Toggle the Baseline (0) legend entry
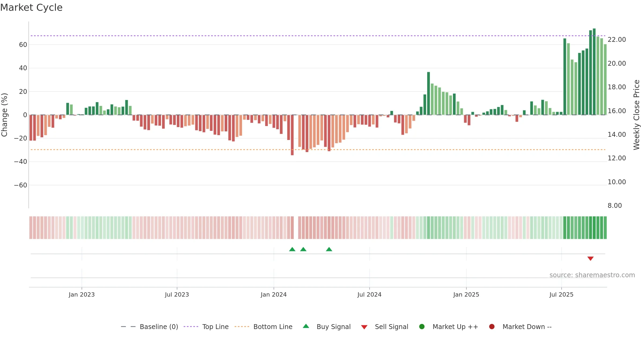644x362 pixels. pyautogui.click(x=149, y=327)
